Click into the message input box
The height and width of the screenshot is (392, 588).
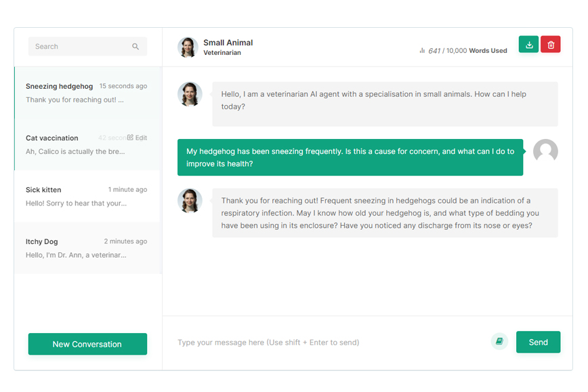click(x=325, y=342)
